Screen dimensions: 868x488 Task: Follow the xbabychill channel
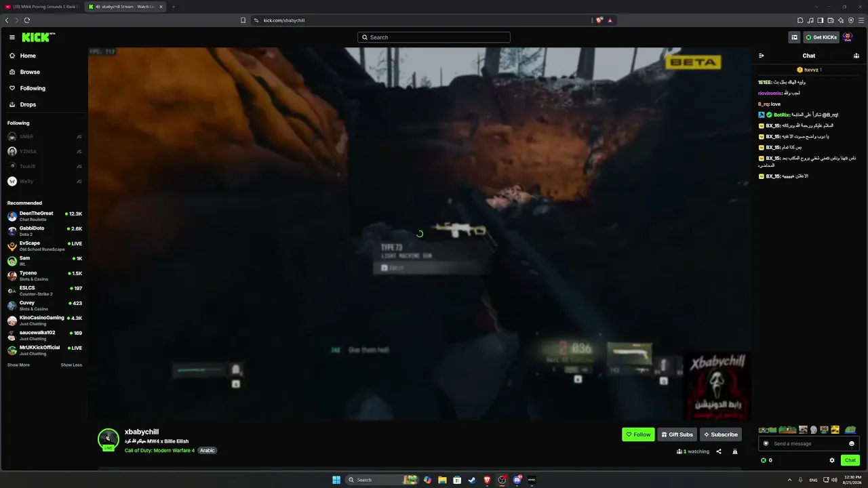638,434
